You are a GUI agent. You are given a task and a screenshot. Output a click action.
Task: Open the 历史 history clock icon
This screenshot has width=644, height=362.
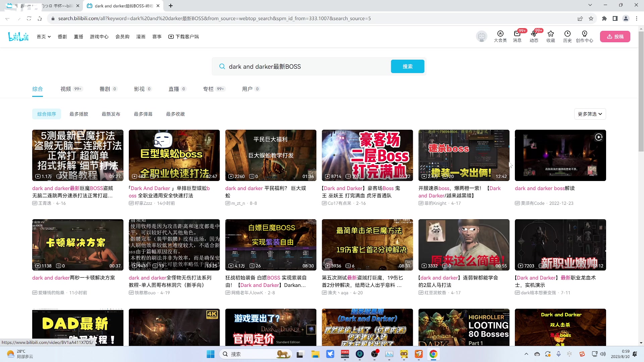567,36
